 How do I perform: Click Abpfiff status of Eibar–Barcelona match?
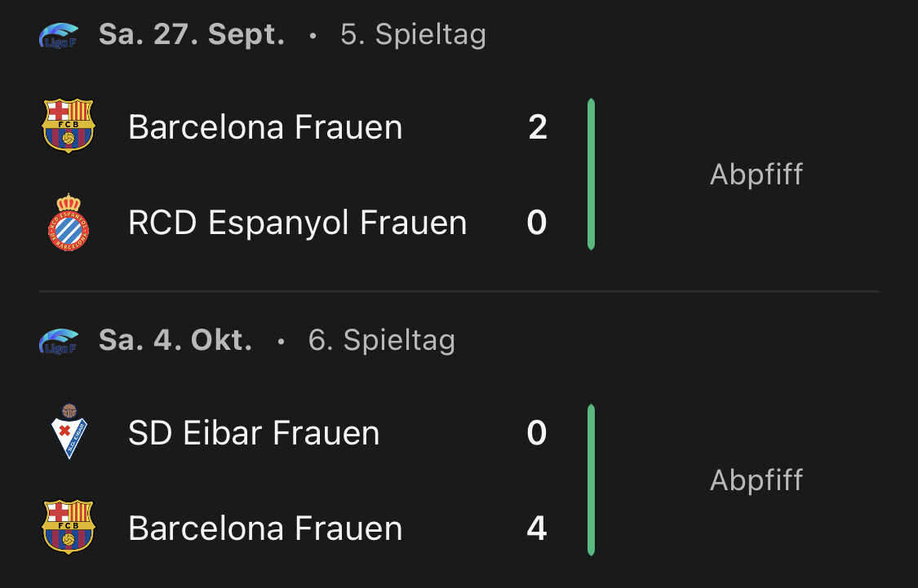click(756, 480)
